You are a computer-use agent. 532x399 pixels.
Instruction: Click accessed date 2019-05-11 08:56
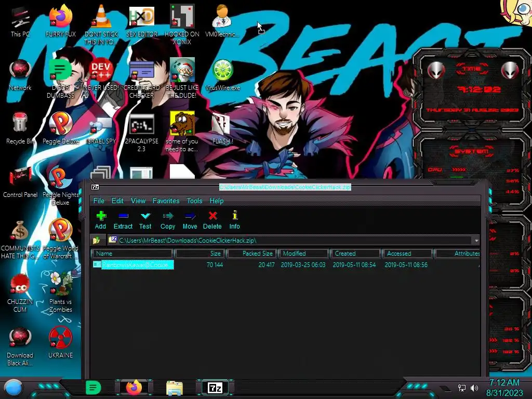(406, 264)
